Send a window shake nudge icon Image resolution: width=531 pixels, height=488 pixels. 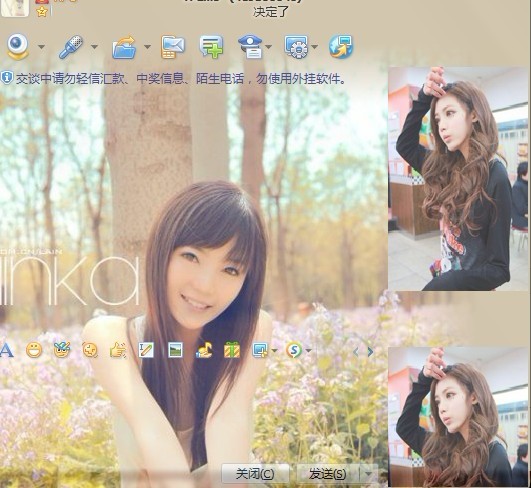(x=90, y=350)
